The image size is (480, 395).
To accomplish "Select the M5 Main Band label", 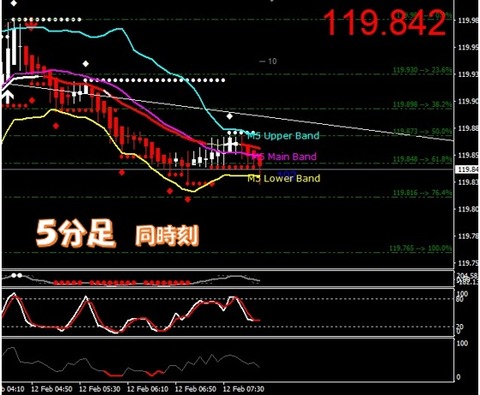I will pos(283,156).
